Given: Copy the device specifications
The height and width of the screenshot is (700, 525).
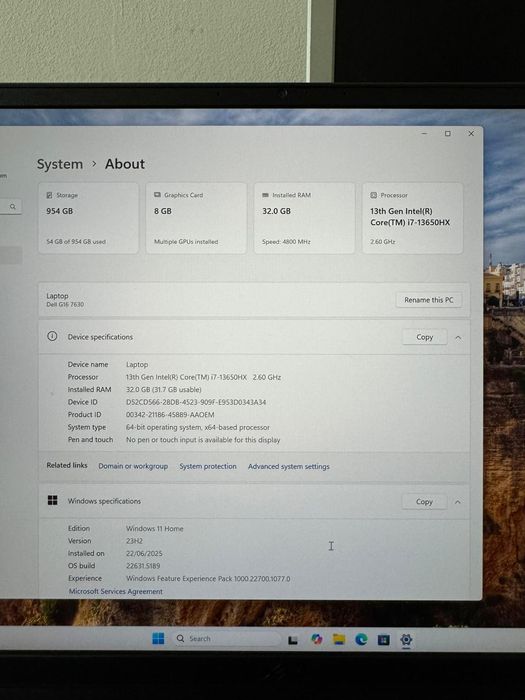Looking at the screenshot, I should (x=425, y=337).
